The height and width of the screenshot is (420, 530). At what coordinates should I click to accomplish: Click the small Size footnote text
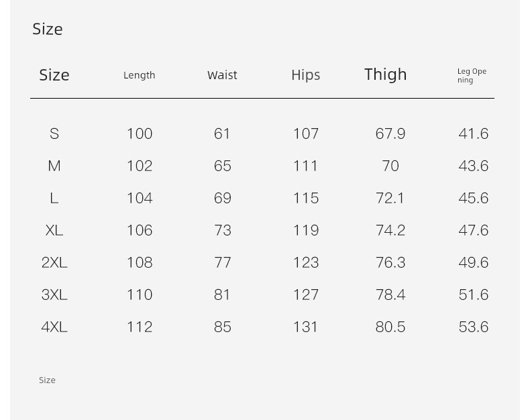(47, 380)
